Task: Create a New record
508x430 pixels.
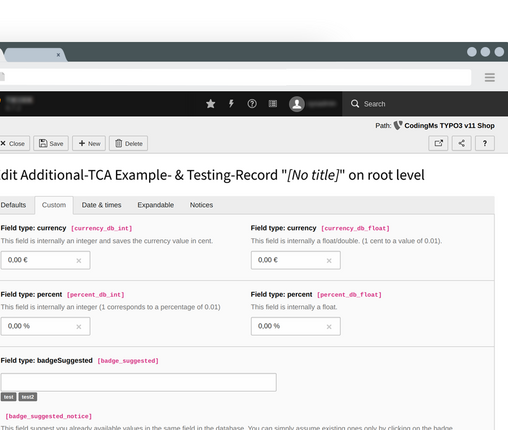Action: pos(89,143)
